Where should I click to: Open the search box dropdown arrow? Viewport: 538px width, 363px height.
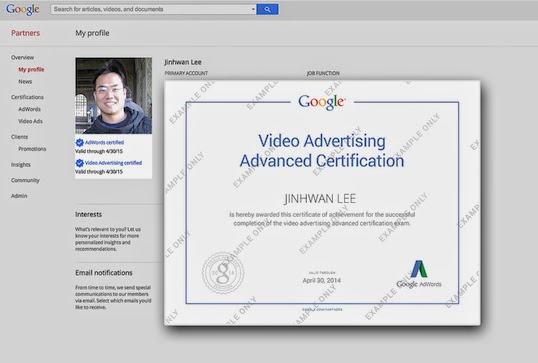coord(253,9)
